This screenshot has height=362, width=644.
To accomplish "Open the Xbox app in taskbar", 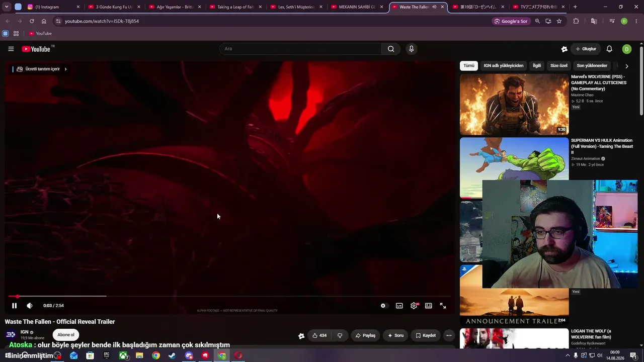I will coord(123,355).
